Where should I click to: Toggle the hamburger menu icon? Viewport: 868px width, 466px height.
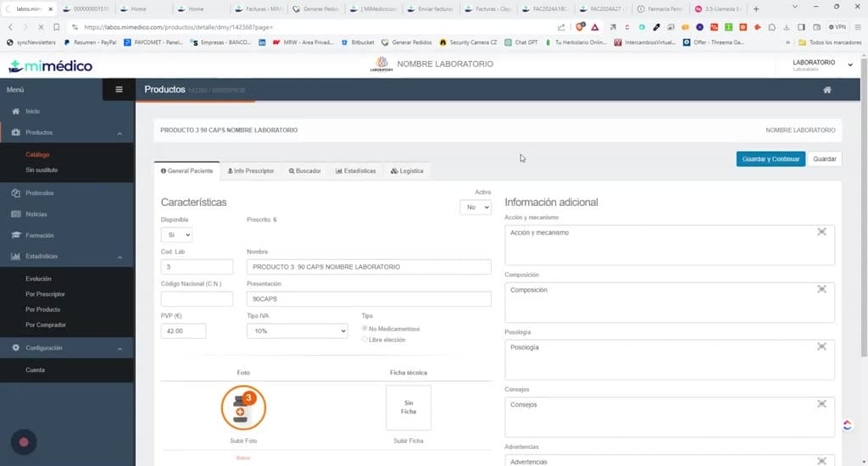[x=119, y=90]
